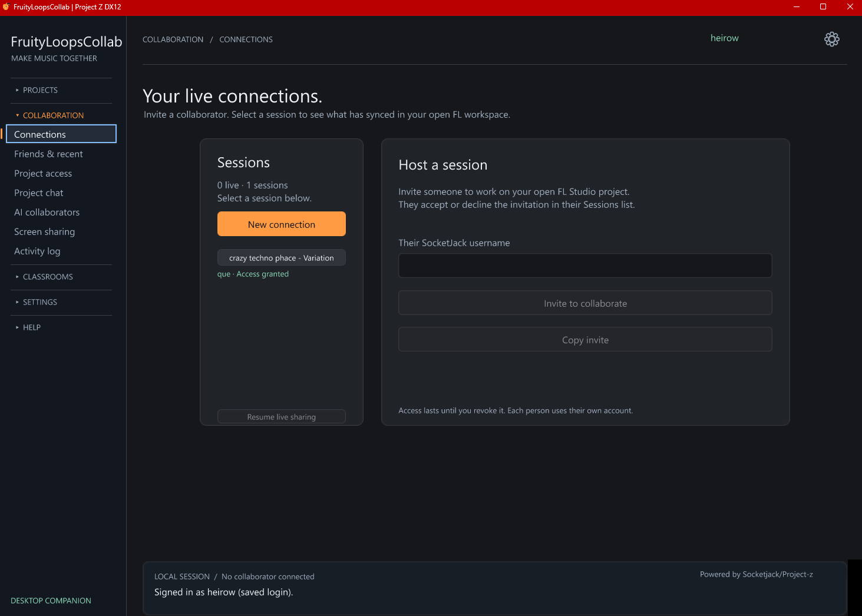Click 'No collaborator connected' status text
The height and width of the screenshot is (616, 862).
coord(267,577)
